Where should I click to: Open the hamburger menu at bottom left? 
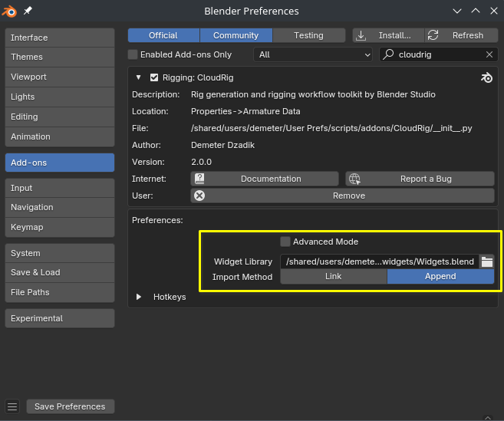12,406
